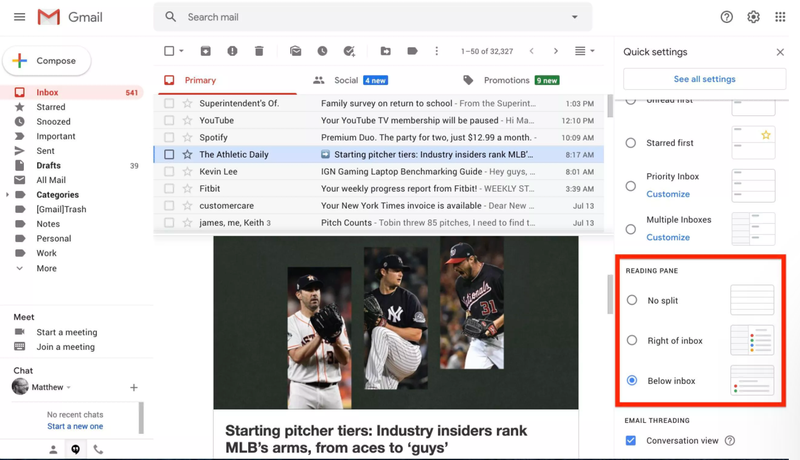Click the Delete trash icon in the toolbar
This screenshot has width=800, height=460.
259,51
